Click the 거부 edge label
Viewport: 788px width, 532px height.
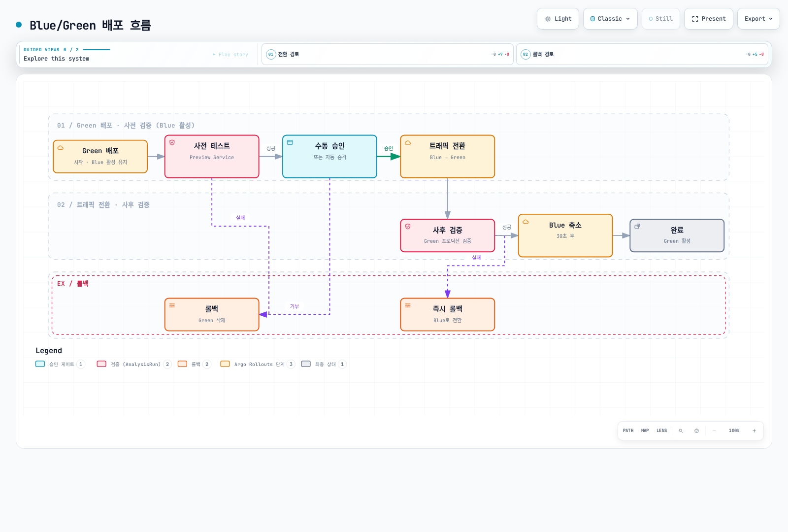pos(295,306)
